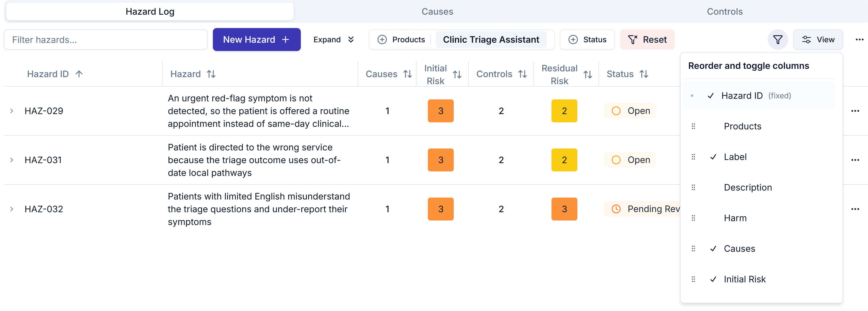Select the HAZ-032 hazard ID text

pos(44,209)
